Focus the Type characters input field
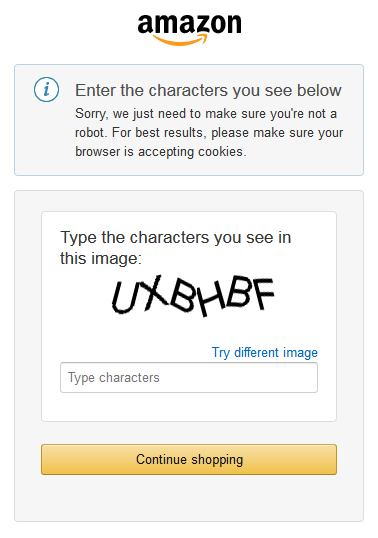The height and width of the screenshot is (538, 378). click(x=189, y=377)
